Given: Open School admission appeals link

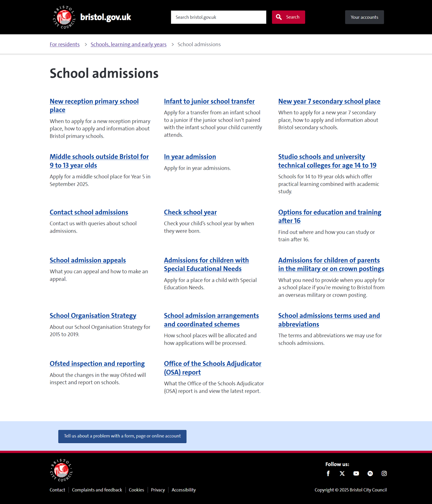Looking at the screenshot, I should pyautogui.click(x=88, y=260).
